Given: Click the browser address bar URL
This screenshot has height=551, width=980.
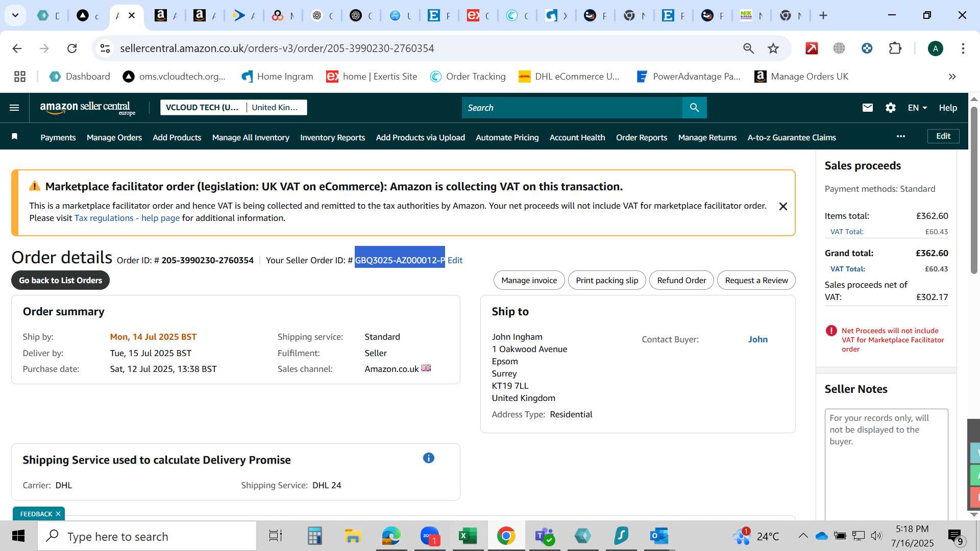Looking at the screenshot, I should click(x=277, y=48).
